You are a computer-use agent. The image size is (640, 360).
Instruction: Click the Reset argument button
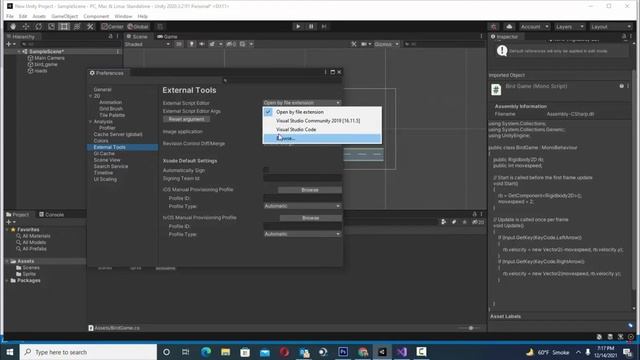187,119
